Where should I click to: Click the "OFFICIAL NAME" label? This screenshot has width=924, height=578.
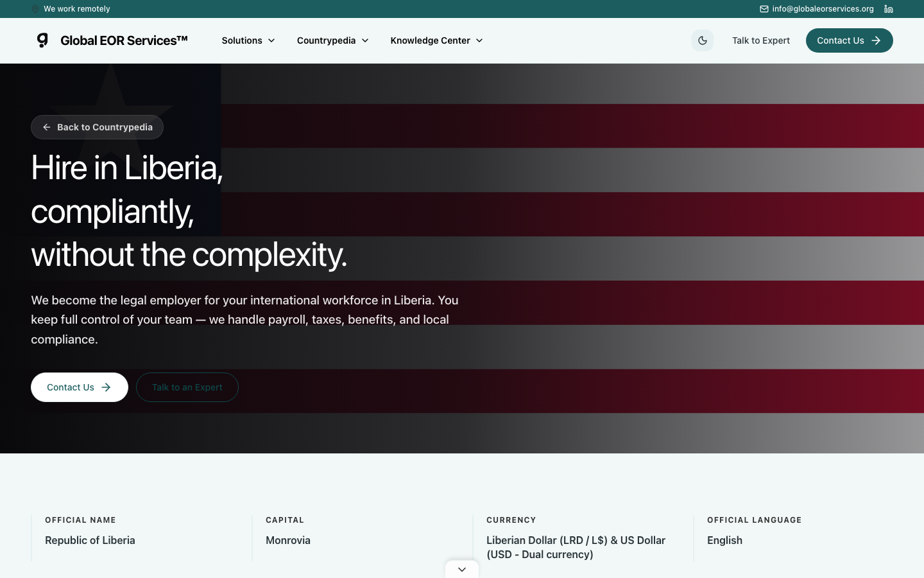pos(80,520)
